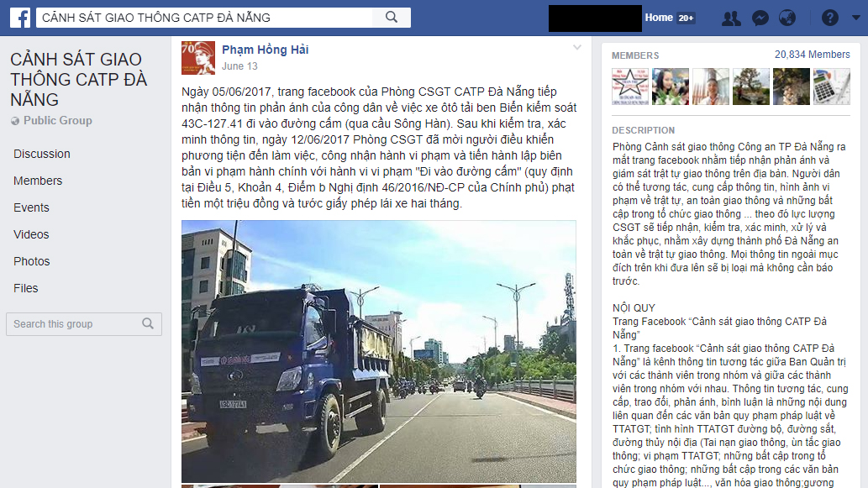Expand the post options chevron

click(576, 48)
